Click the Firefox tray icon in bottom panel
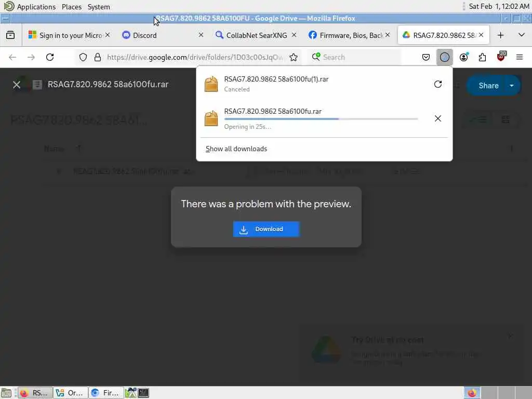Viewport: 532px width, 399px height. (472, 393)
